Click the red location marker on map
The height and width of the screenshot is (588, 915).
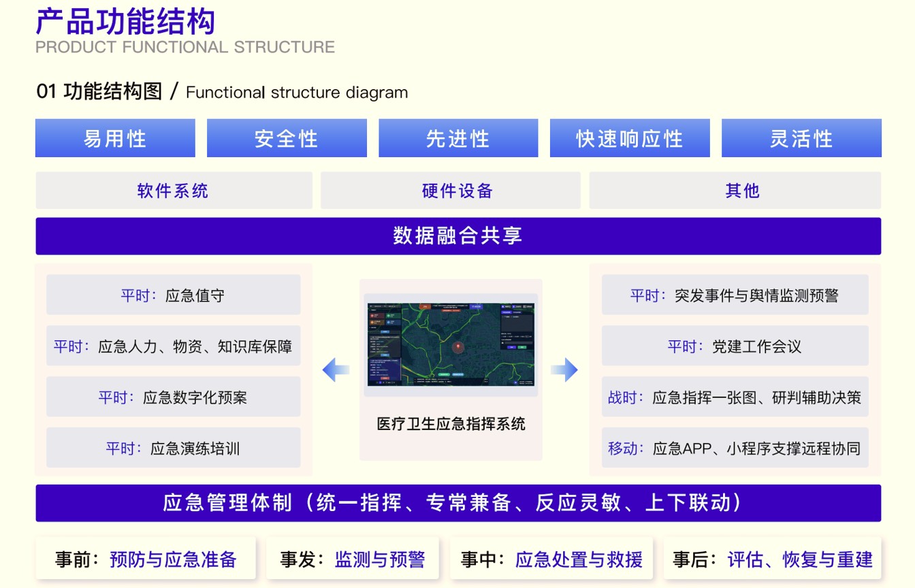point(460,346)
